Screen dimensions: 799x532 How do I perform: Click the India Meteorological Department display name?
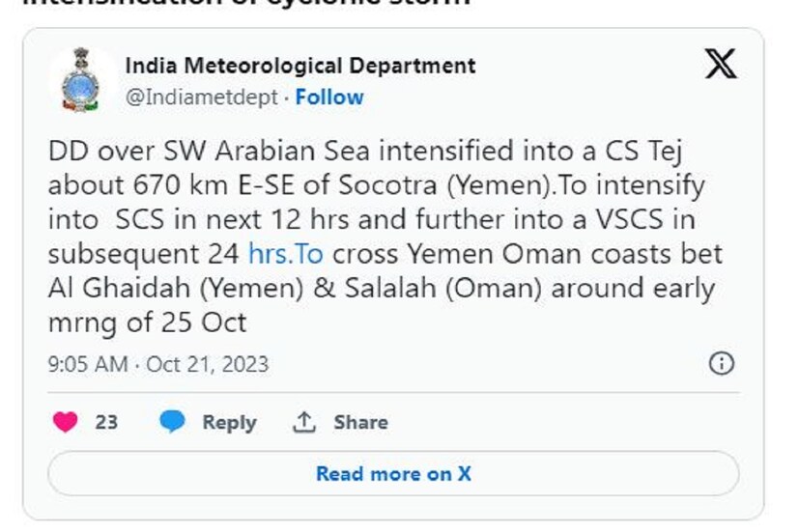pyautogui.click(x=300, y=66)
